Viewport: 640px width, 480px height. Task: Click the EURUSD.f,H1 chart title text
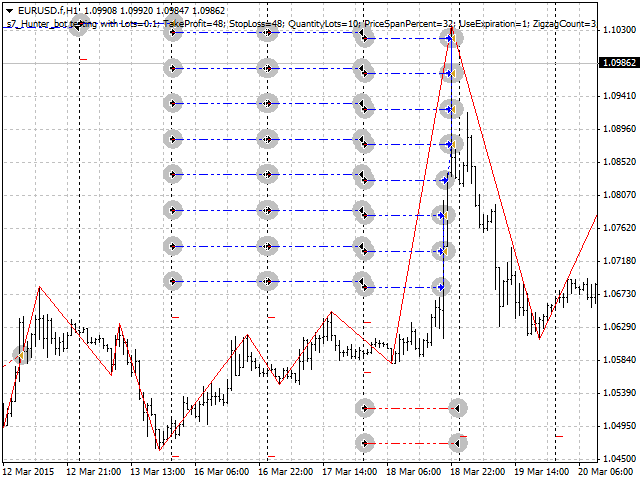[x=50, y=11]
